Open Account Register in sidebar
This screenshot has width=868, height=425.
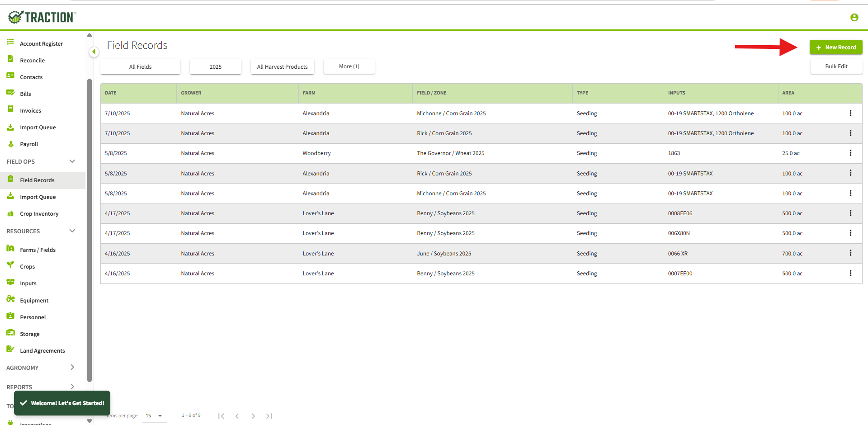tap(41, 44)
